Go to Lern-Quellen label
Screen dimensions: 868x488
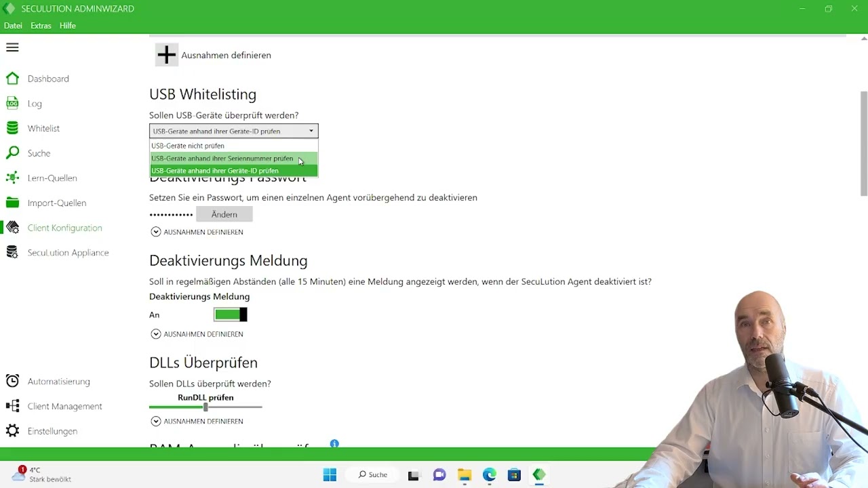52,178
